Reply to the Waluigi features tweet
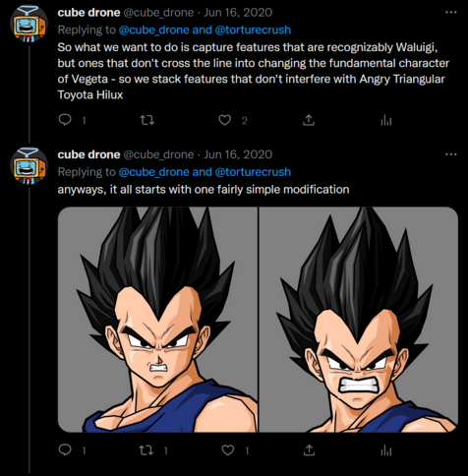 tap(65, 120)
